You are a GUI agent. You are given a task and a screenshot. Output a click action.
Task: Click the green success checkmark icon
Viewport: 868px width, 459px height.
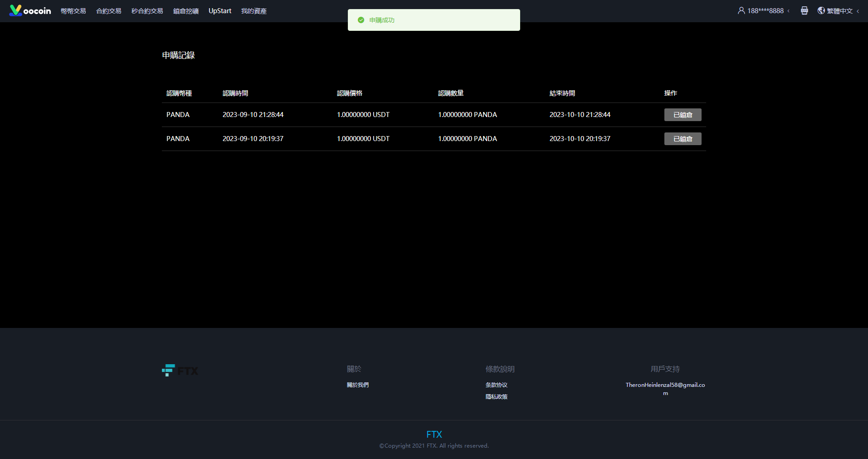click(x=361, y=20)
